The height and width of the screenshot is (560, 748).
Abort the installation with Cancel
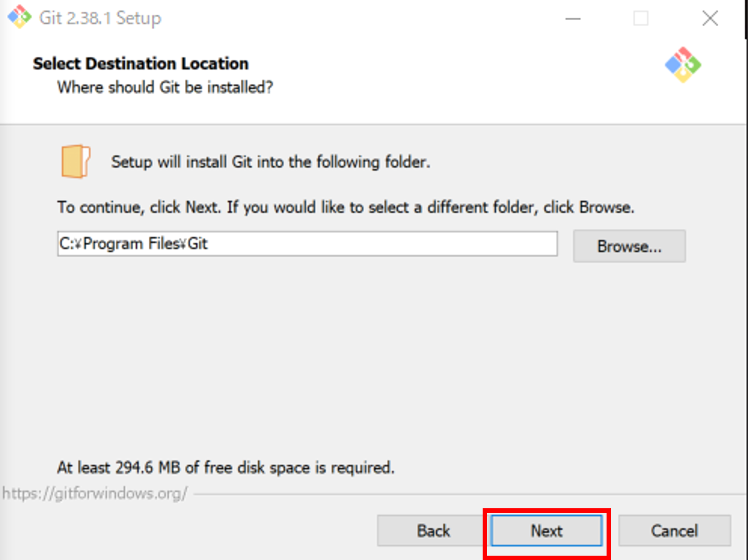674,531
